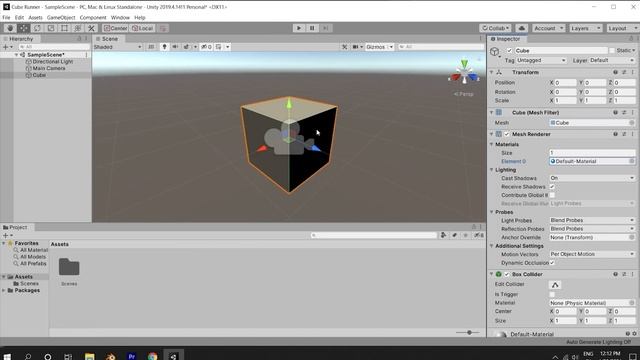Open the Component menu
The height and width of the screenshot is (360, 640).
[93, 18]
